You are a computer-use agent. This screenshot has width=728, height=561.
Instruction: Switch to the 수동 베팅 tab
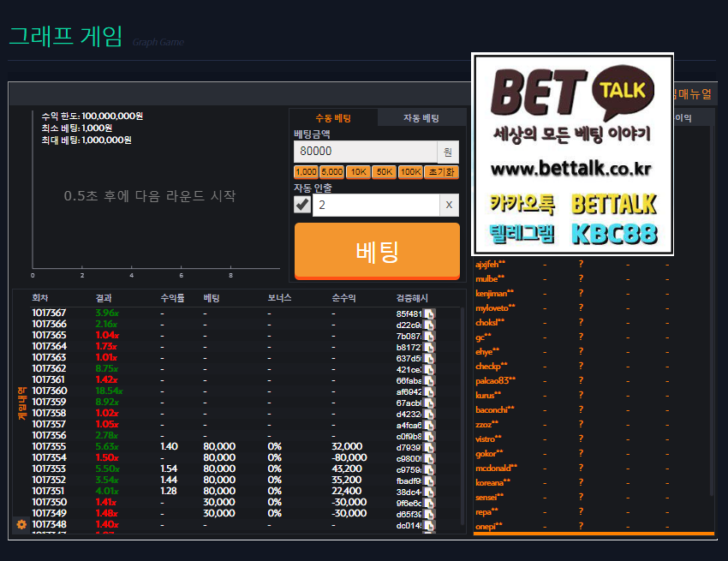point(333,118)
